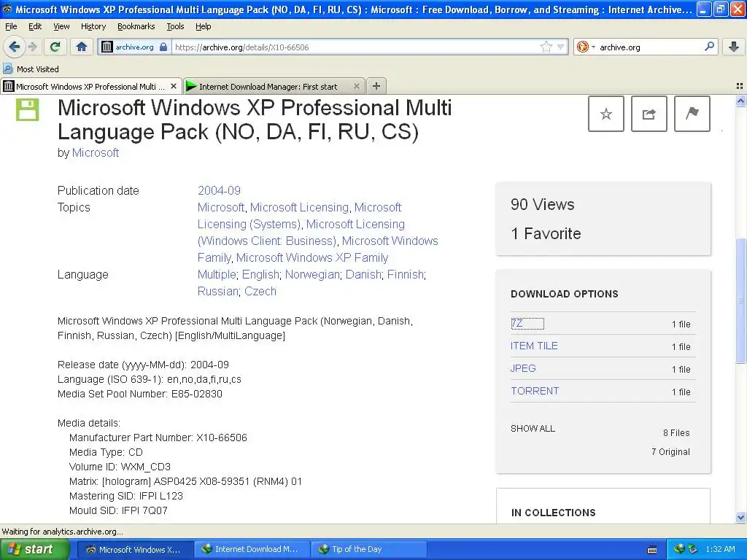Click the Share item button
Viewport: 747px width, 560px height.
[x=649, y=114]
